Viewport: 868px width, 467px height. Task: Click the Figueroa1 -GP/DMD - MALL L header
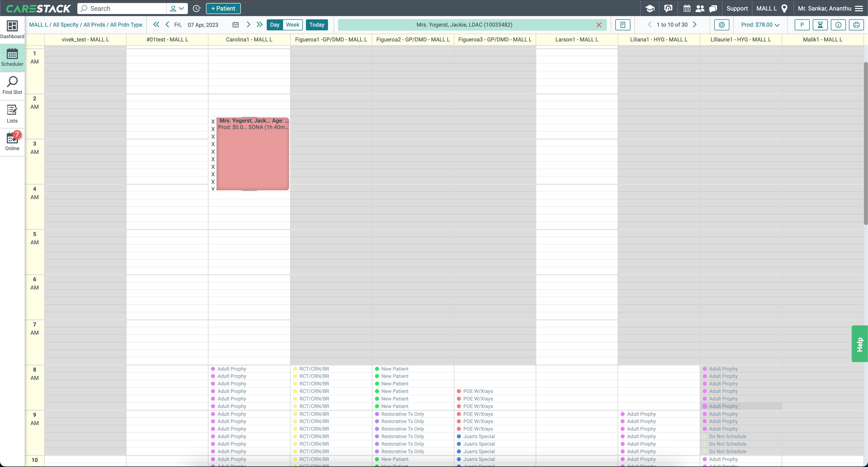(x=331, y=39)
